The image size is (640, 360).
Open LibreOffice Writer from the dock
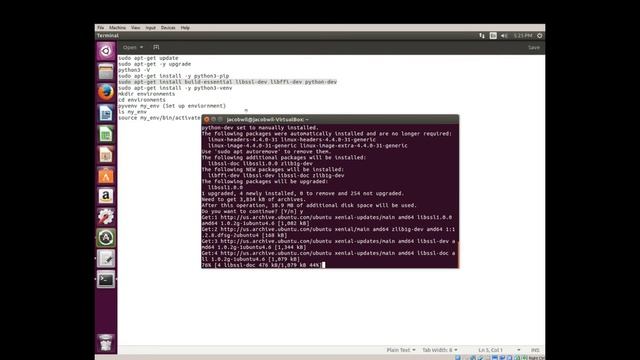click(x=106, y=113)
